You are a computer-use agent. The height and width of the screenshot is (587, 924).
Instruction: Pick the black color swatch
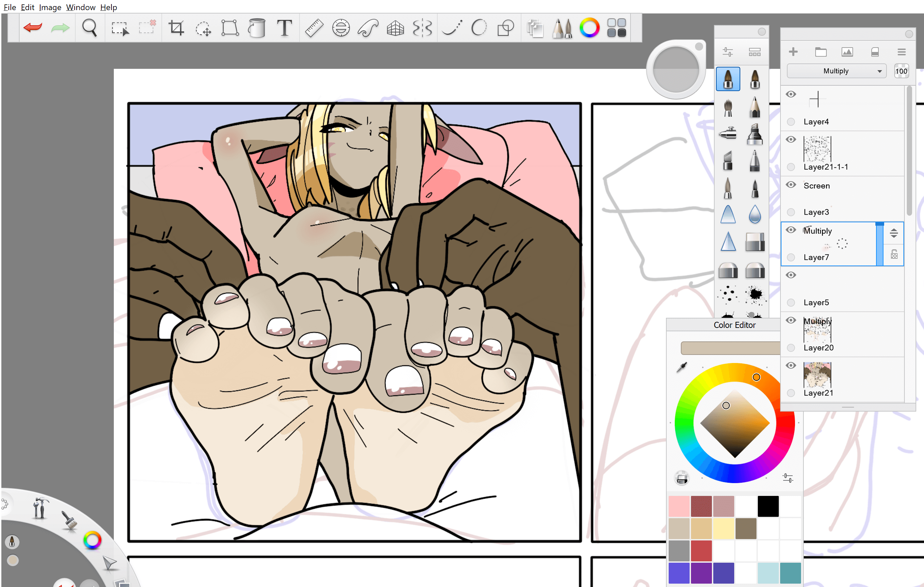(x=768, y=506)
